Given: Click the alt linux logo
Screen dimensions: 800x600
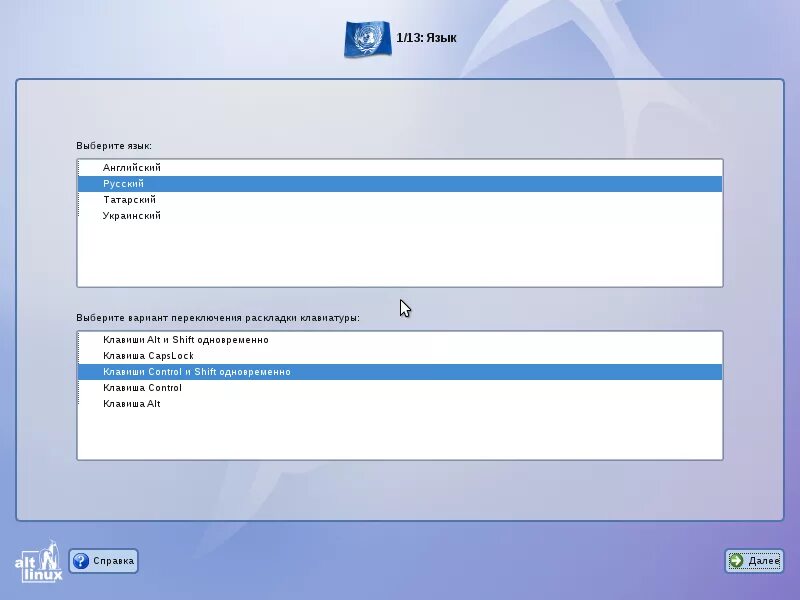Looking at the screenshot, I should [38, 561].
